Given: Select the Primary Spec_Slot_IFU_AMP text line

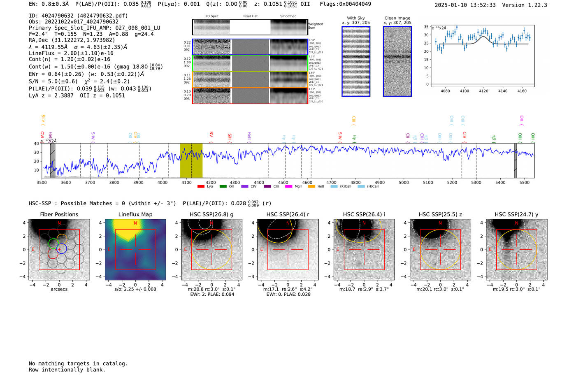Looking at the screenshot, I should (95, 28).
